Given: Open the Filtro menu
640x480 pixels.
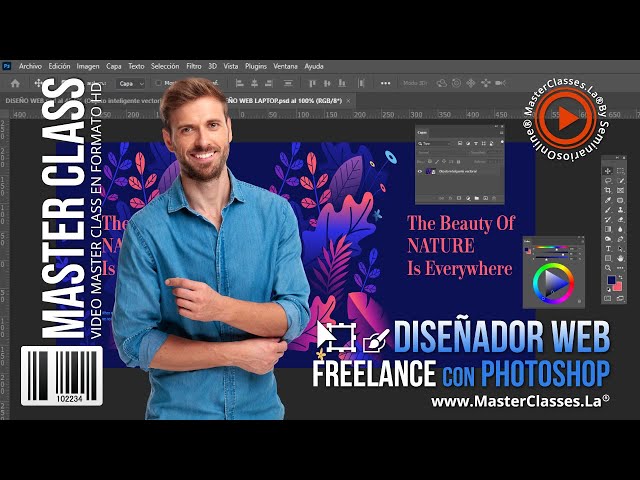Looking at the screenshot, I should point(194,66).
